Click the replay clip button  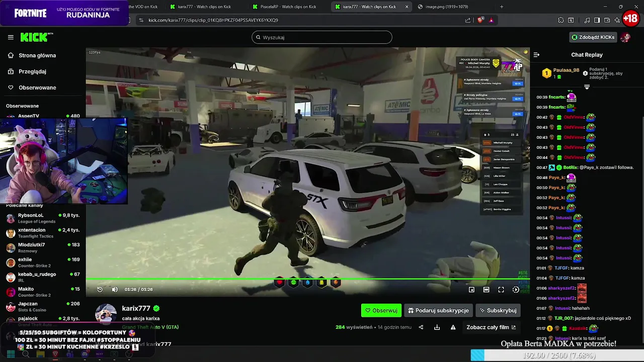pos(100,289)
